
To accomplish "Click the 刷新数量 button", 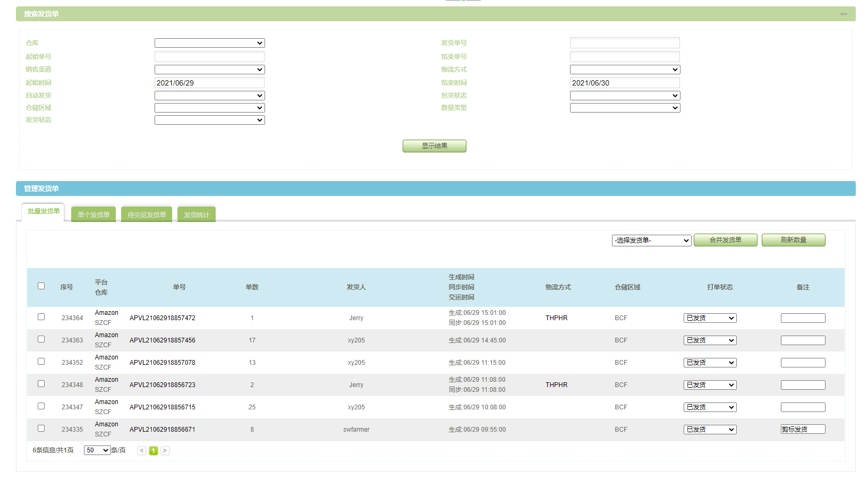I will 793,240.
